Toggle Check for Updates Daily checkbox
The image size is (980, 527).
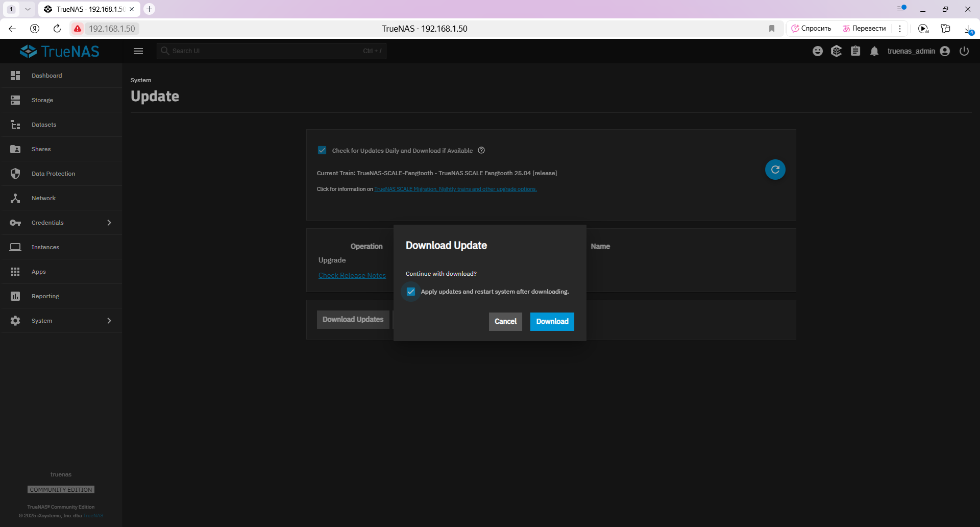pos(322,150)
